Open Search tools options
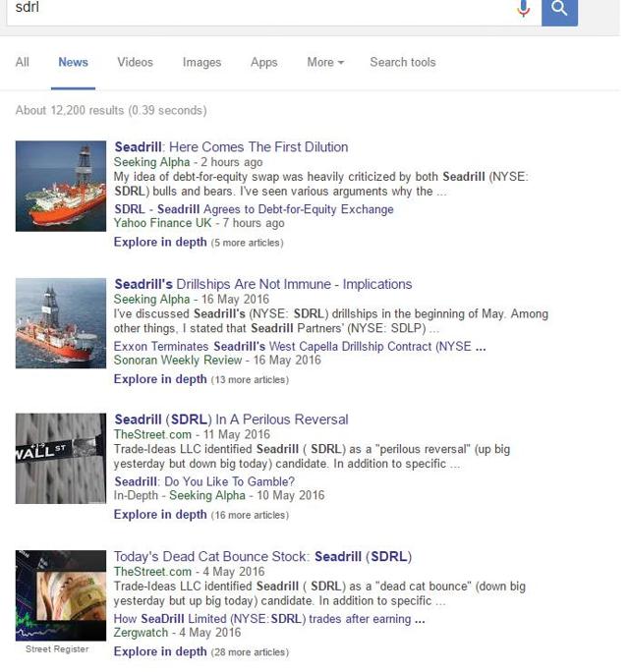The height and width of the screenshot is (672, 629). click(403, 62)
